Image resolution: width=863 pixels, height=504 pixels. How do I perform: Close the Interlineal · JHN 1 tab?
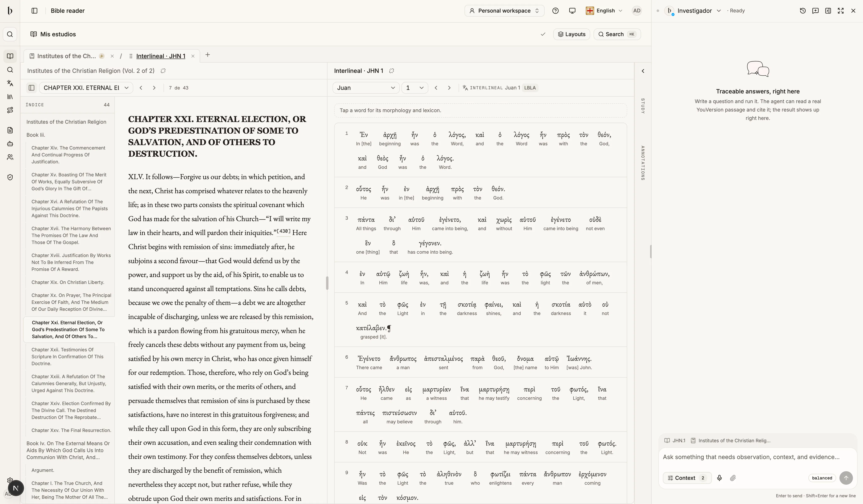coord(193,56)
